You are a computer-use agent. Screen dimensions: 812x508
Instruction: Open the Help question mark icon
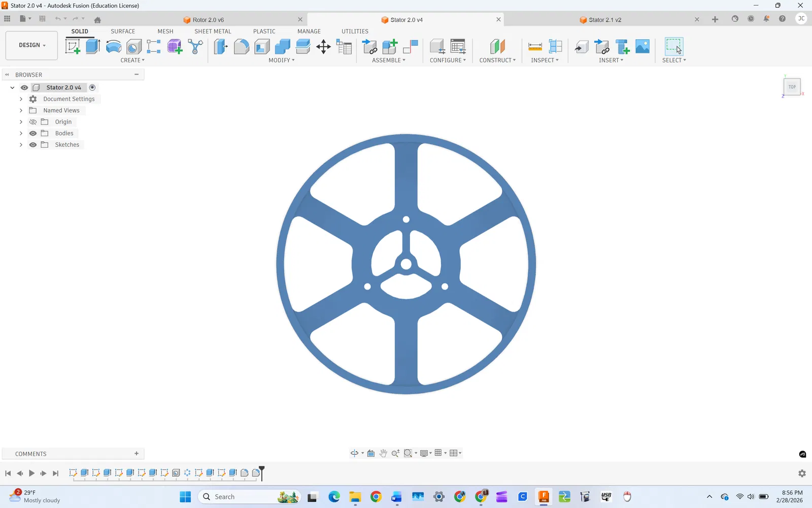782,19
